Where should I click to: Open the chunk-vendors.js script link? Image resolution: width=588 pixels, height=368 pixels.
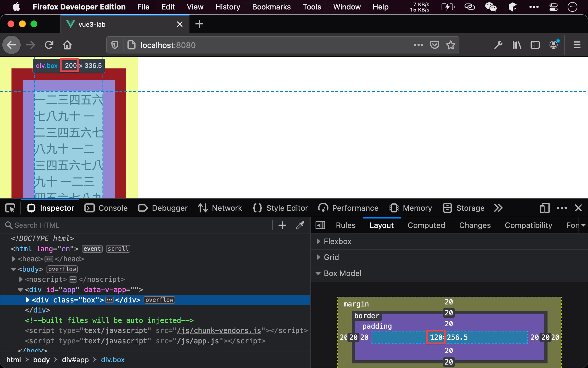click(x=219, y=331)
